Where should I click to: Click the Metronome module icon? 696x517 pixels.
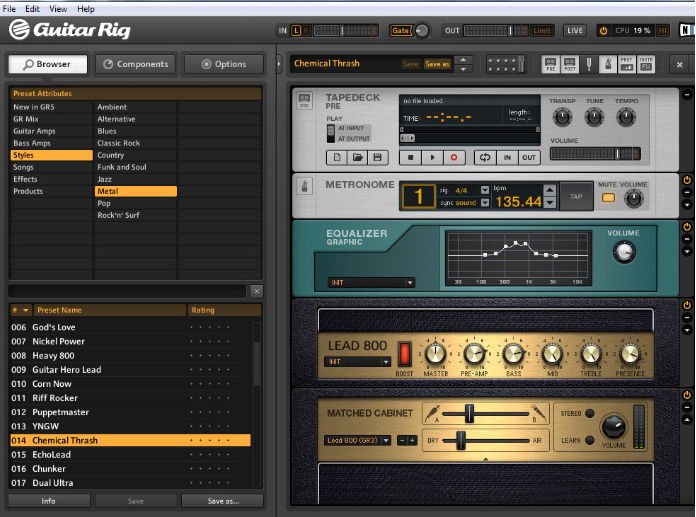pos(305,186)
